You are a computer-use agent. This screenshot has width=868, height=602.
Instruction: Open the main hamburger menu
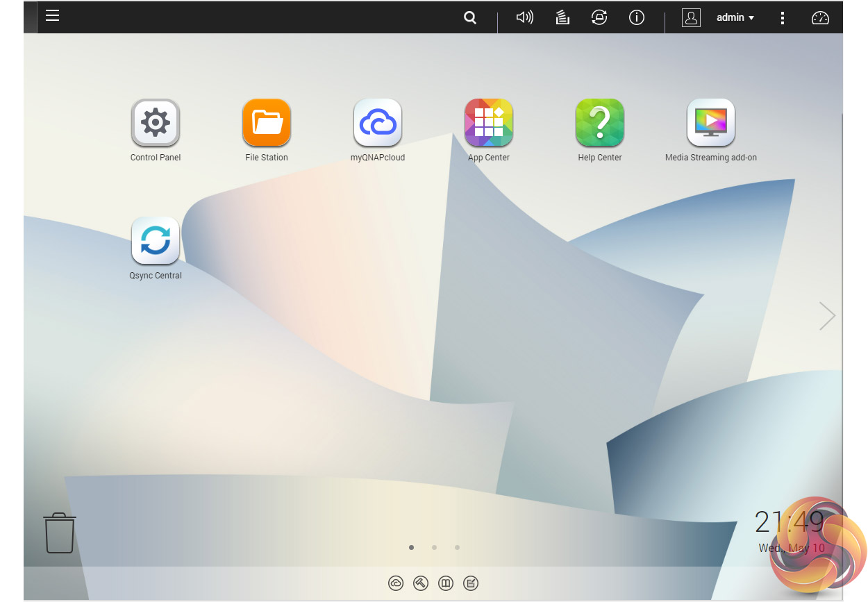tap(53, 15)
